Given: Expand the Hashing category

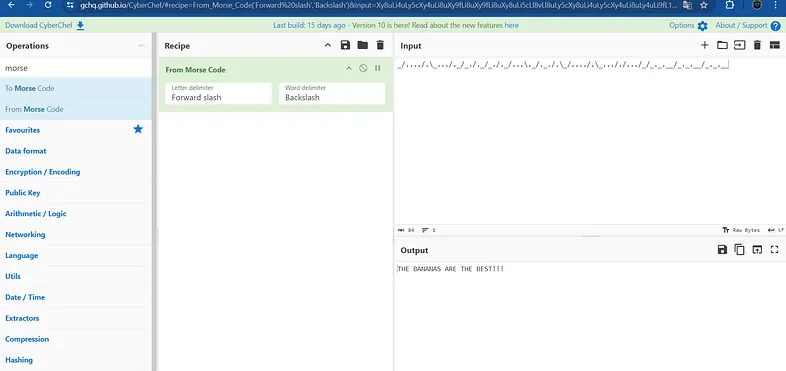Looking at the screenshot, I should [x=76, y=360].
